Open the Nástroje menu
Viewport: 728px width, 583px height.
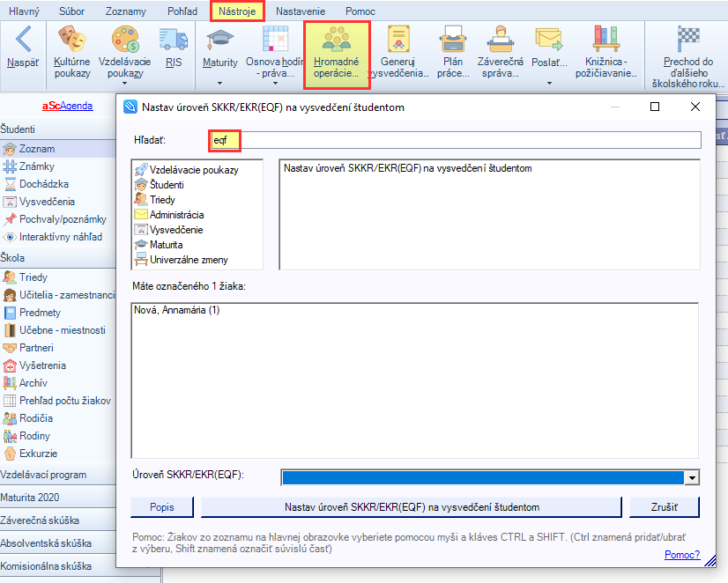pyautogui.click(x=237, y=11)
